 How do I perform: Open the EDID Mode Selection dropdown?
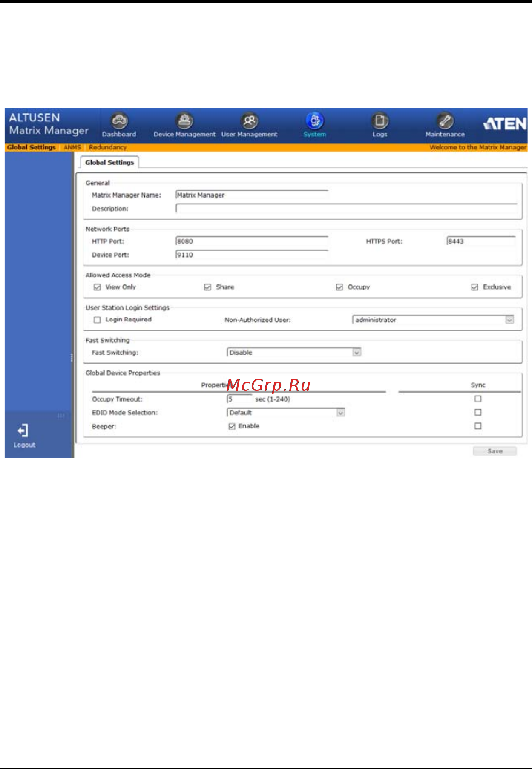(286, 413)
